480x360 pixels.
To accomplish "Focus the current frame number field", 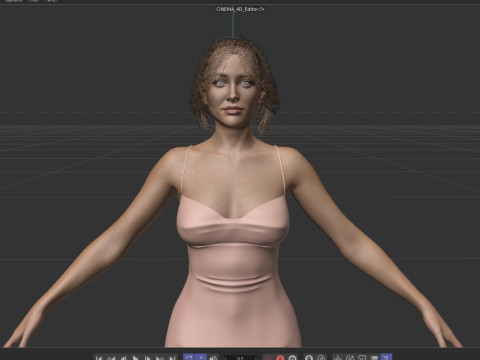I will [241, 358].
